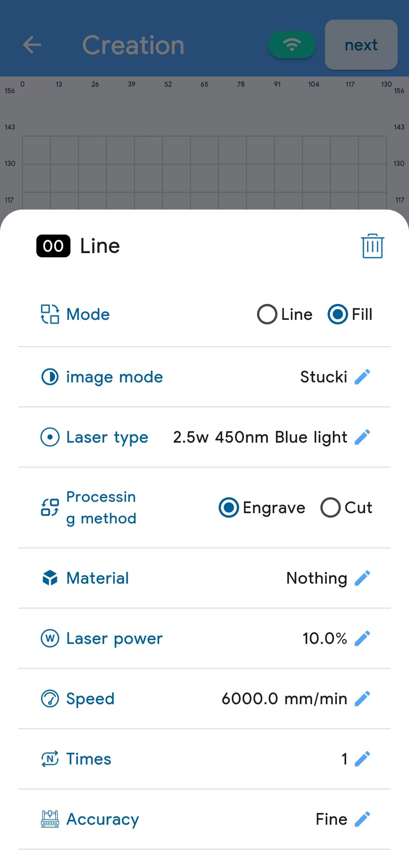Screen dimensions: 409x868
Task: Open the Stucki image mode value
Action: 323,377
